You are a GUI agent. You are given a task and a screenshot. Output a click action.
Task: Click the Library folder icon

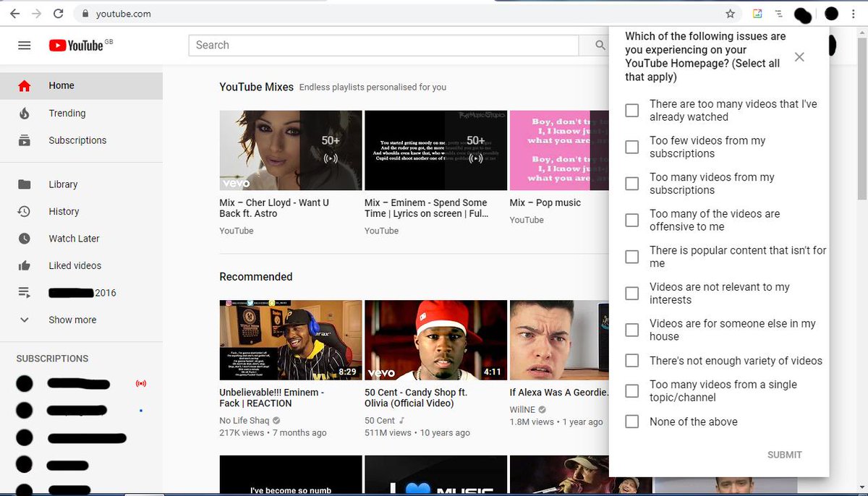click(x=25, y=184)
